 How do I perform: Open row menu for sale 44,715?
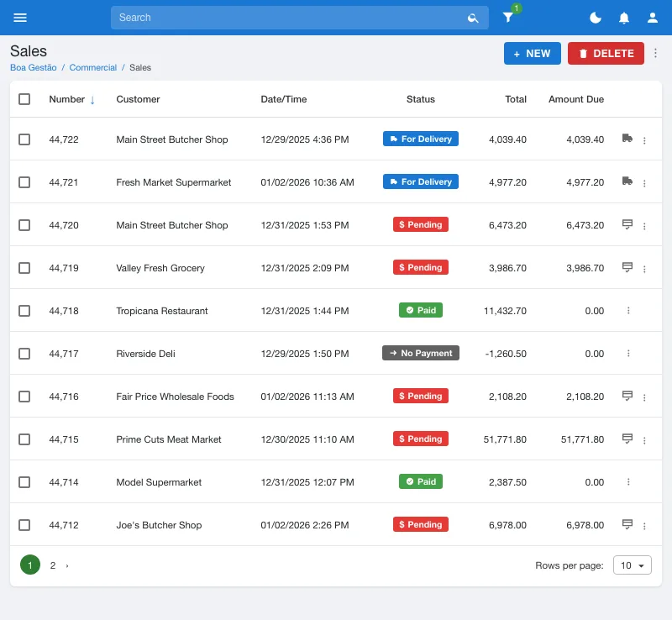tap(644, 440)
